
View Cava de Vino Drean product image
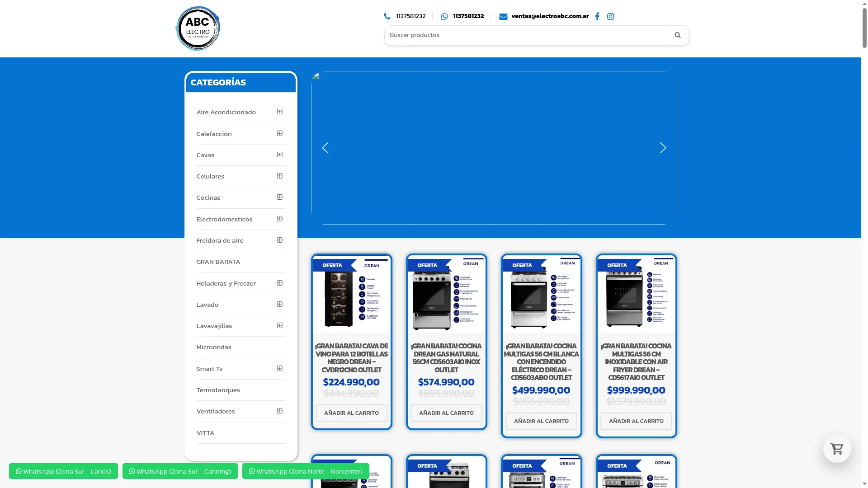pyautogui.click(x=351, y=295)
